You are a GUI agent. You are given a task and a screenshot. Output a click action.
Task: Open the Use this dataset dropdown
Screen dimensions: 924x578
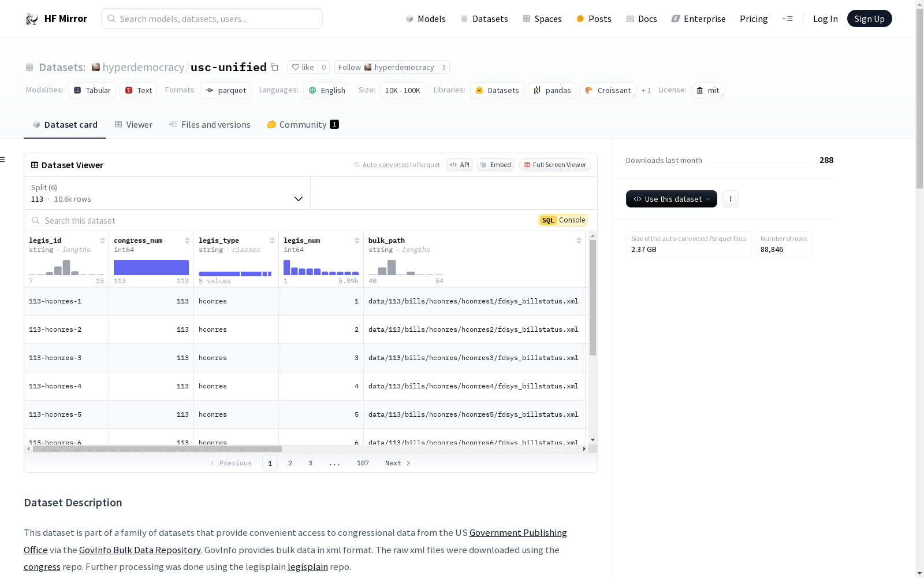(x=672, y=199)
